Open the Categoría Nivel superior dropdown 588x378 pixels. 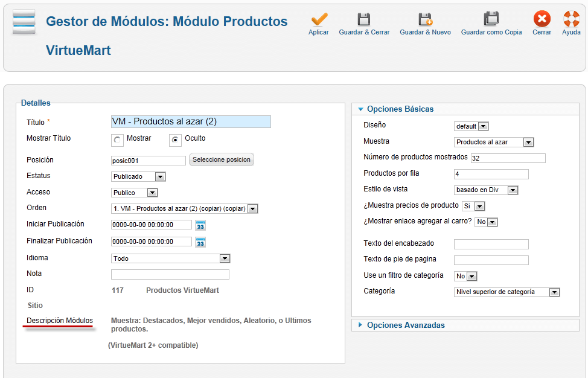click(x=507, y=292)
